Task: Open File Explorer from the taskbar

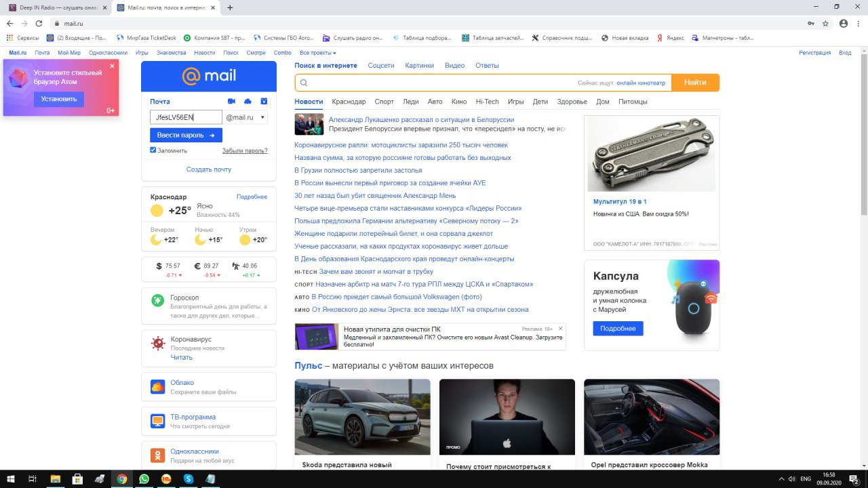Action: click(x=55, y=479)
